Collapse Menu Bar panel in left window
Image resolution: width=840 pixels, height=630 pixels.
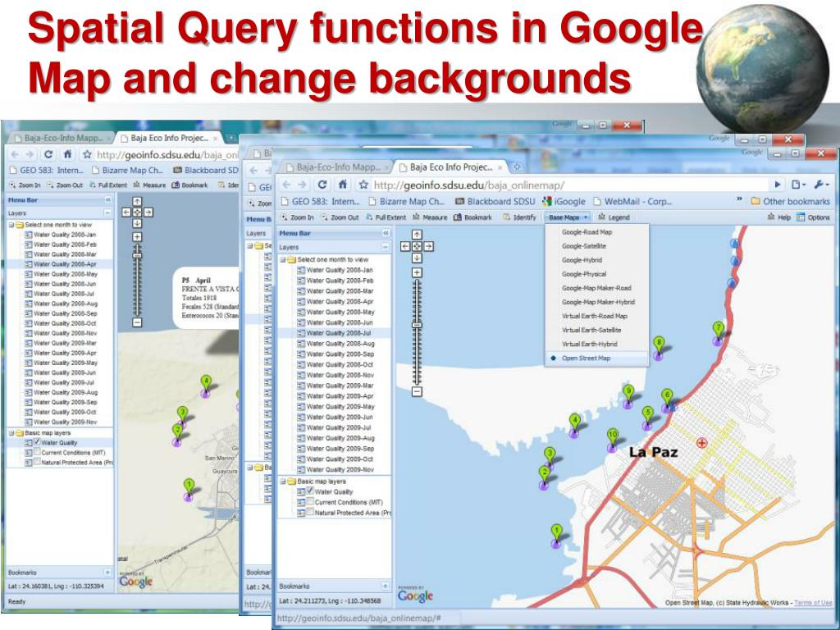[x=107, y=200]
